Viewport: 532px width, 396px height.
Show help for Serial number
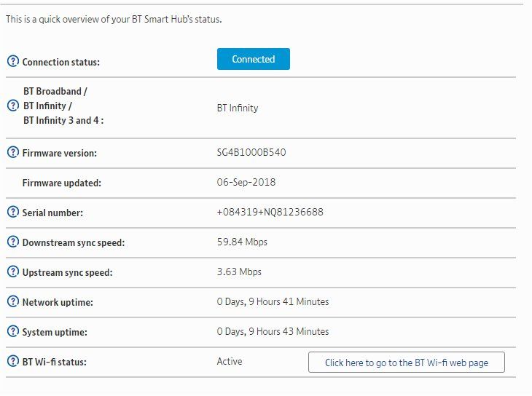[12, 212]
